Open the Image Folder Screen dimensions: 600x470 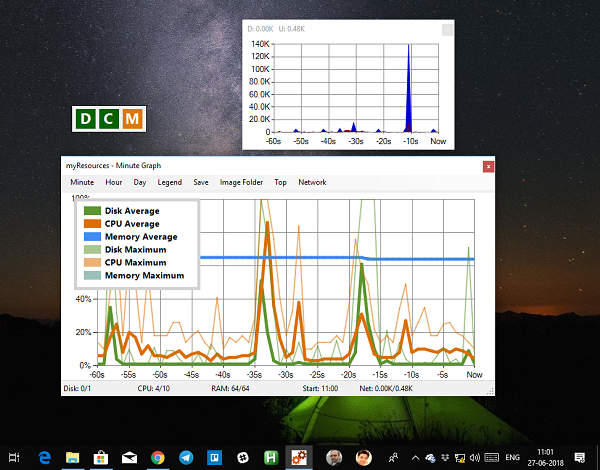(241, 183)
